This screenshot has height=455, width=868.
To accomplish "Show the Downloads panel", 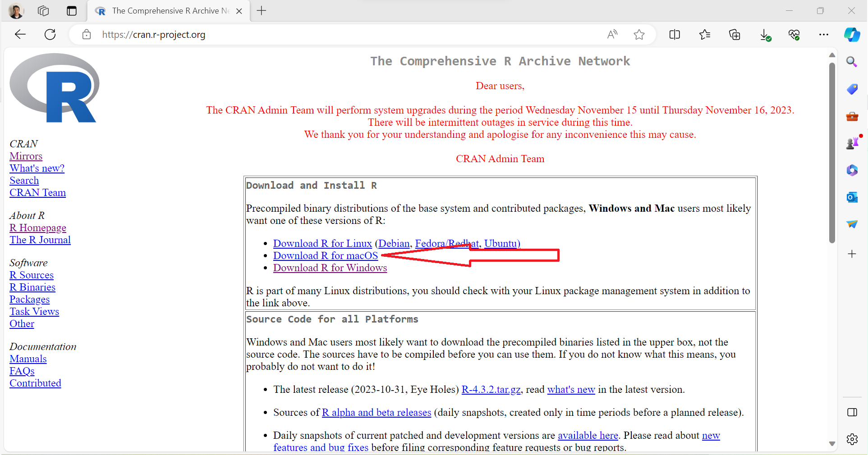I will click(x=765, y=35).
